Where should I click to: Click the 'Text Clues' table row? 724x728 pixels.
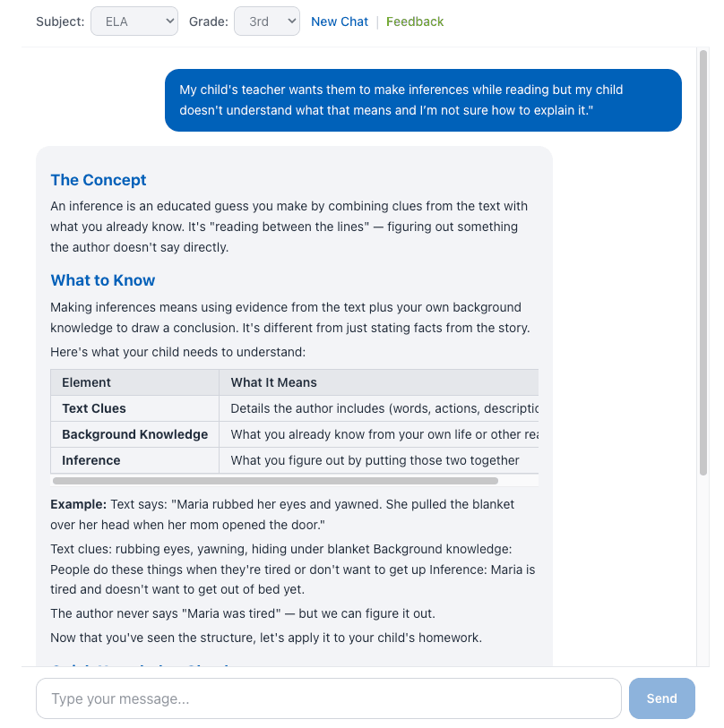(x=94, y=408)
